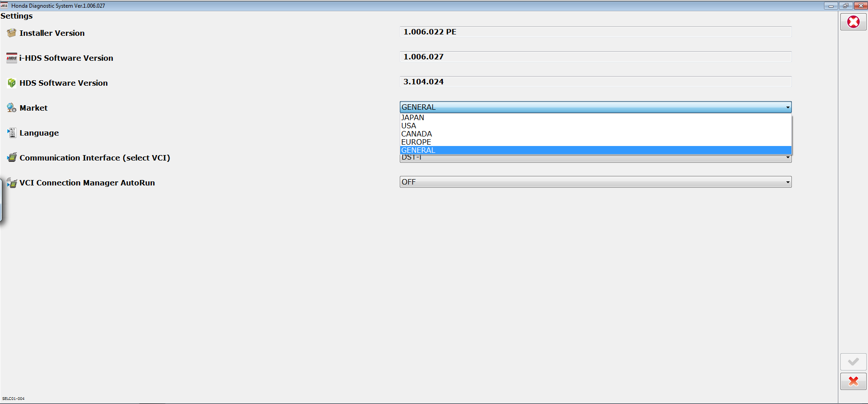This screenshot has height=404, width=868.
Task: Collapse the Market dropdown using its arrow
Action: [x=787, y=107]
